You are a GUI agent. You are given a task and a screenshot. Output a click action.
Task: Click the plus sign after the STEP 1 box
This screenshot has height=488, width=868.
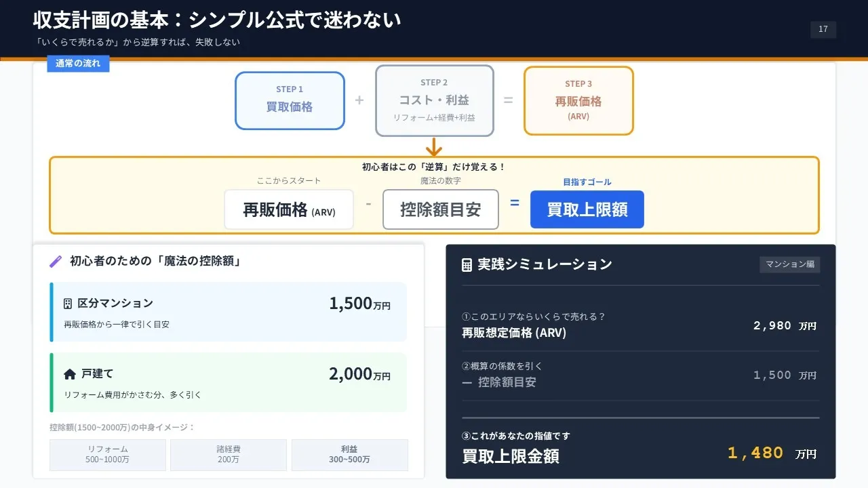359,100
